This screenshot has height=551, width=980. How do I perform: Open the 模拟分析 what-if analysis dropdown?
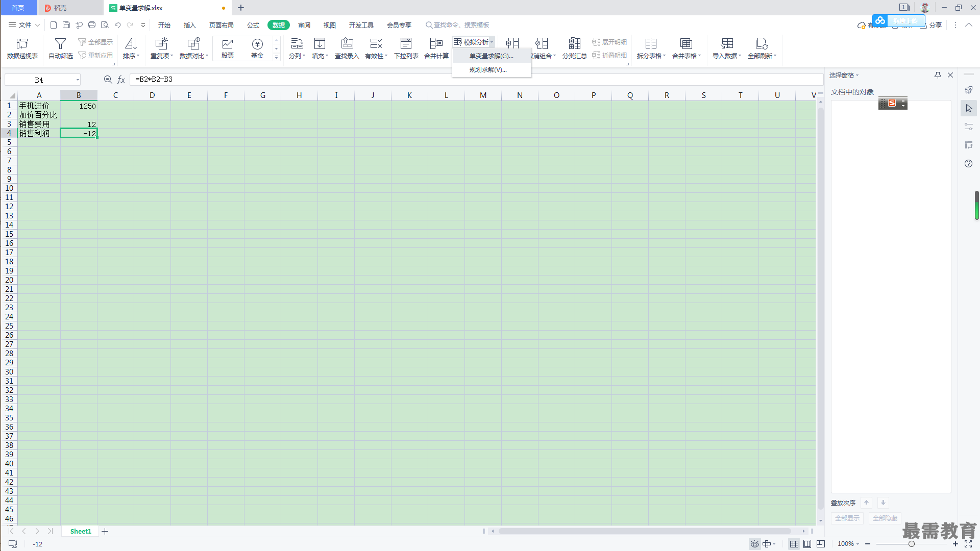click(474, 42)
